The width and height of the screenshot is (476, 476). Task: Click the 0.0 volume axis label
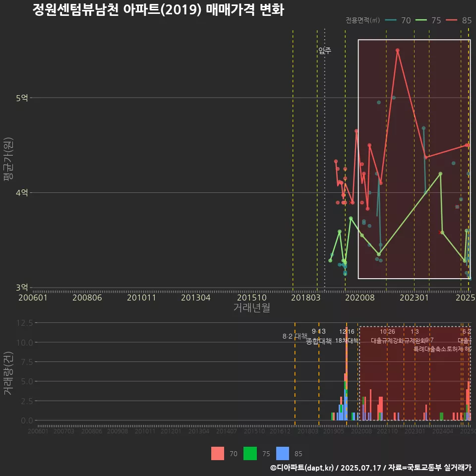[27, 420]
